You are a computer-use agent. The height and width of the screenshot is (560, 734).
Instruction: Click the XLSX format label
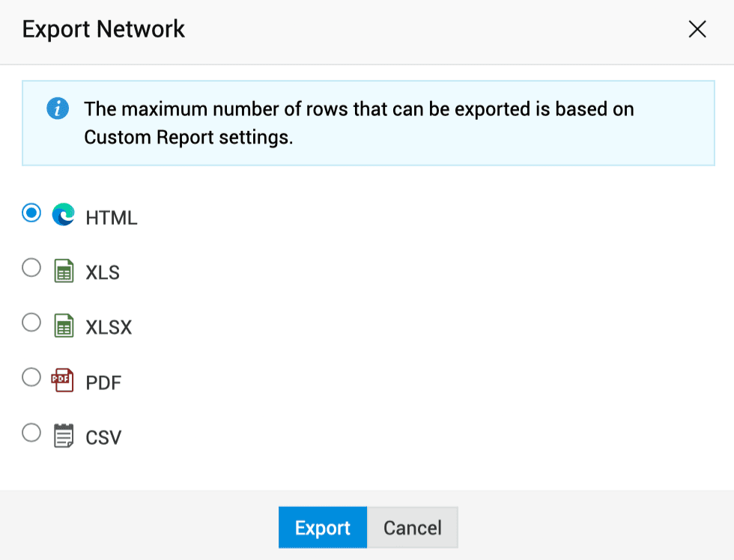click(109, 327)
